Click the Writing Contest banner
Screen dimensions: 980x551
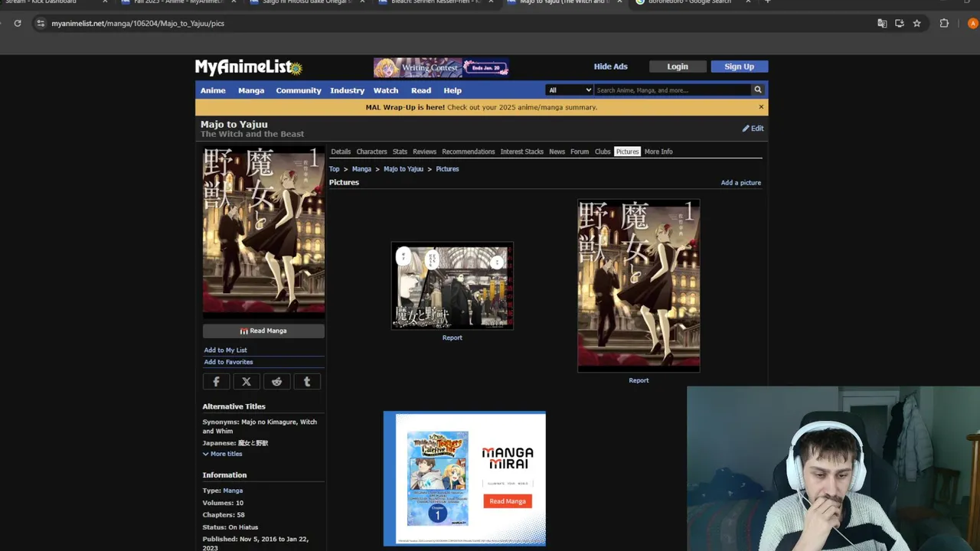click(441, 67)
